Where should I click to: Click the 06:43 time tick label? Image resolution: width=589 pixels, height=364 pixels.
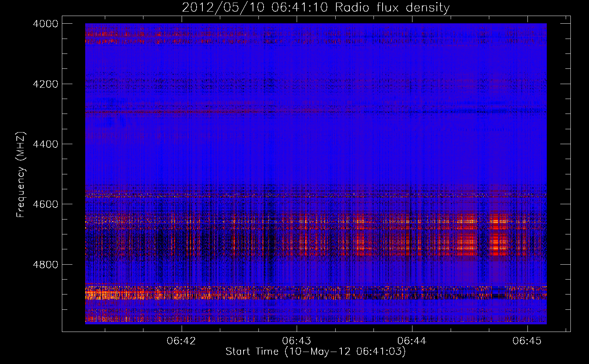pyautogui.click(x=297, y=341)
